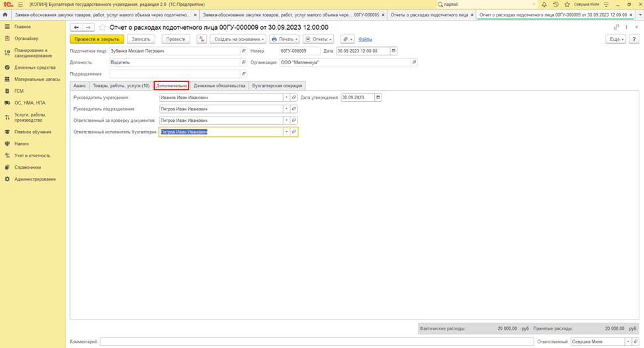644x348 pixels.
Task: Open calendar for Дата утверждения
Action: coord(378,97)
